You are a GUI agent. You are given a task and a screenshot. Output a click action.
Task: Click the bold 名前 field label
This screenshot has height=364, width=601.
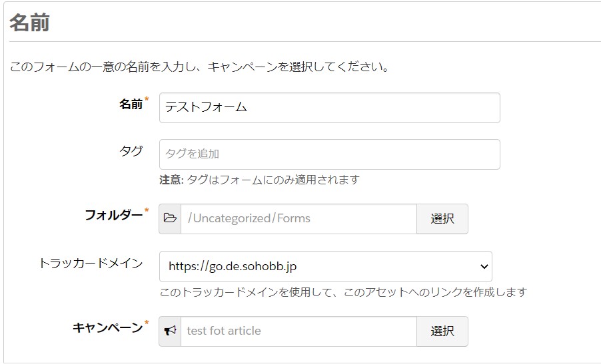coord(131,104)
